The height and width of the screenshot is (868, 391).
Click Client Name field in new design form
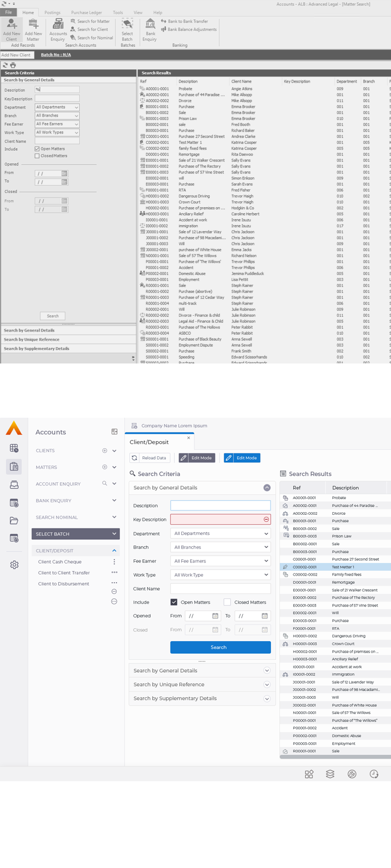click(220, 589)
